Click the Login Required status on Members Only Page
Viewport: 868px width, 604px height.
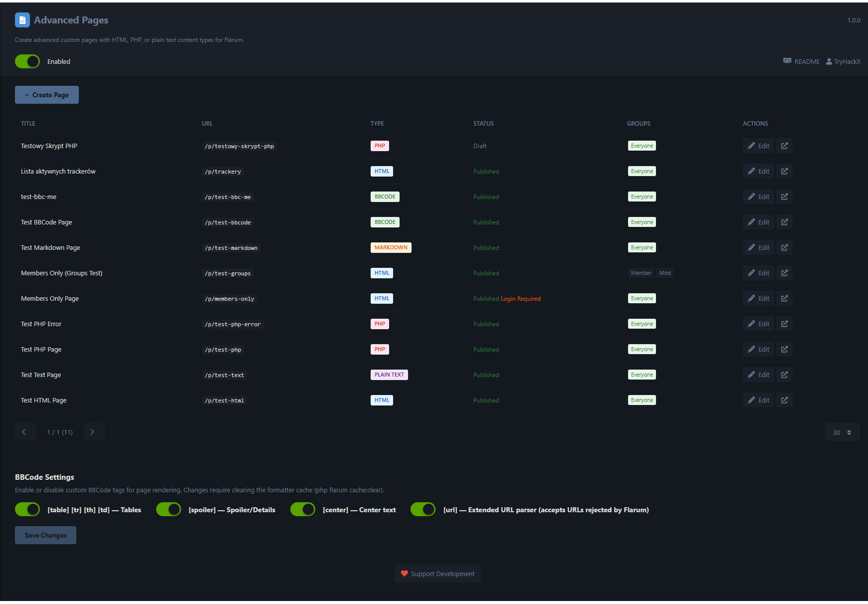pyautogui.click(x=521, y=298)
